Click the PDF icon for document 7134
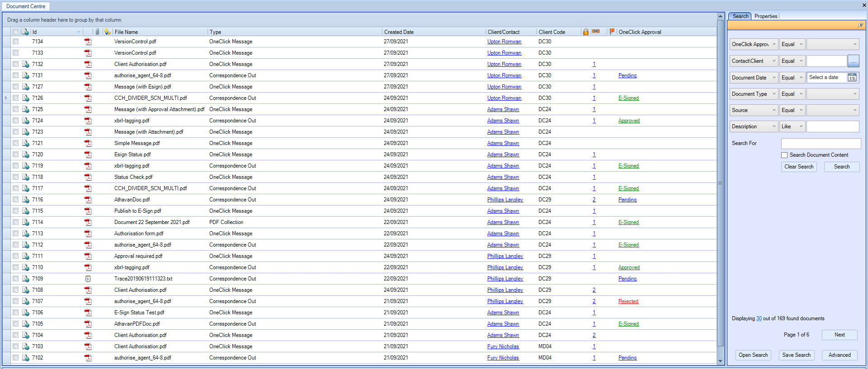This screenshot has width=868, height=369. click(88, 42)
